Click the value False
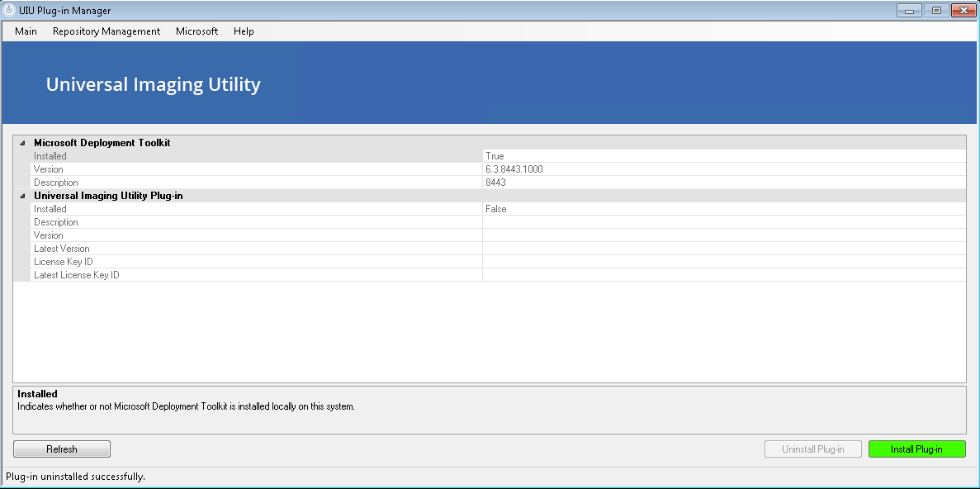980x489 pixels. point(495,209)
